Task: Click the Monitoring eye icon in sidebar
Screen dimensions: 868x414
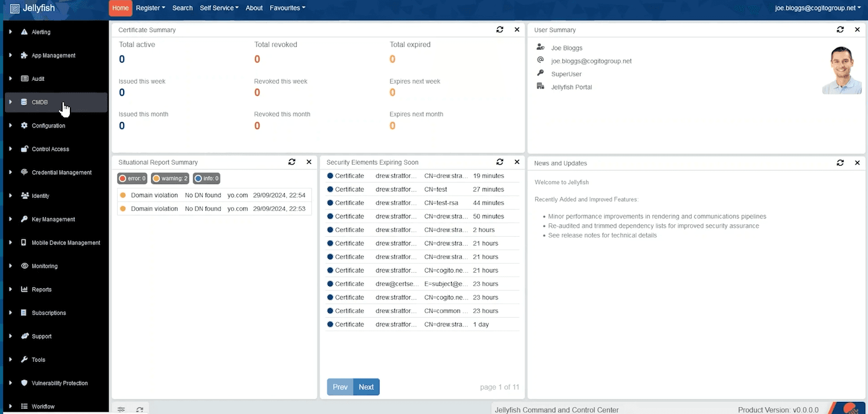Action: 24,266
